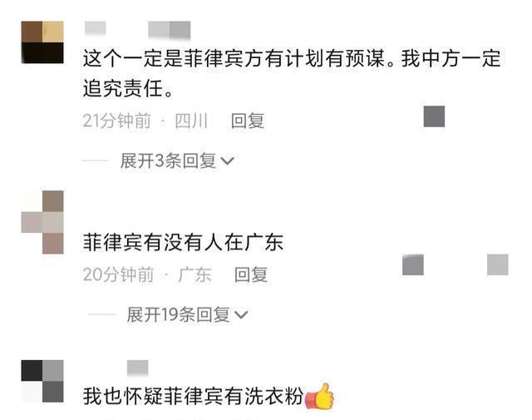This screenshot has width=532, height=420.
Task: Select the comment 我也怀疑菲律宾有洗衣粉
Action: pyautogui.click(x=194, y=396)
